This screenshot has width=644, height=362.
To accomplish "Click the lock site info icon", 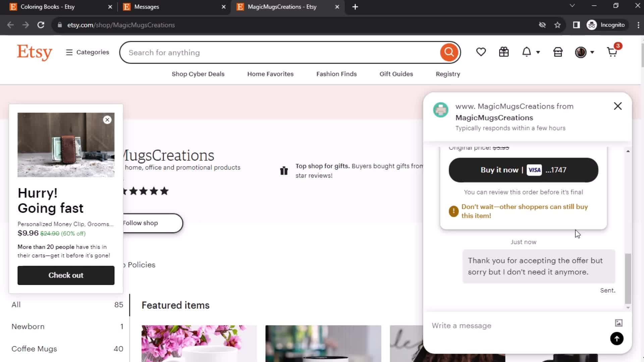I will [x=60, y=25].
